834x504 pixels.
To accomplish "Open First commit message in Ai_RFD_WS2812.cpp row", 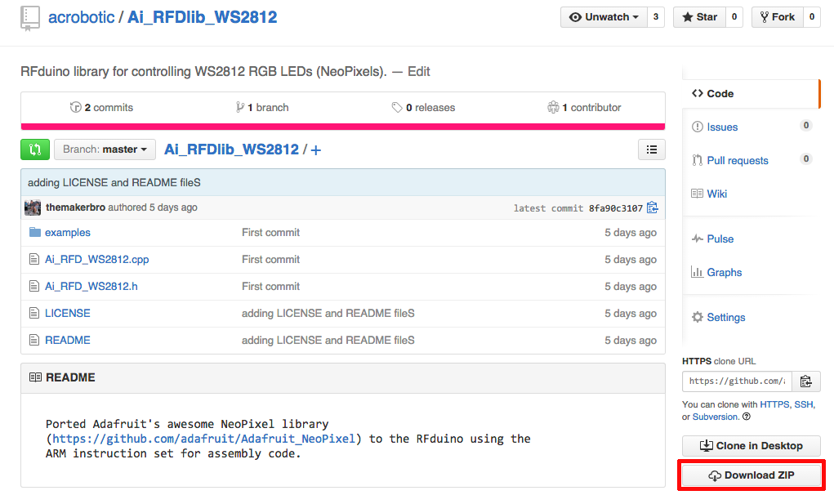I will [270, 260].
